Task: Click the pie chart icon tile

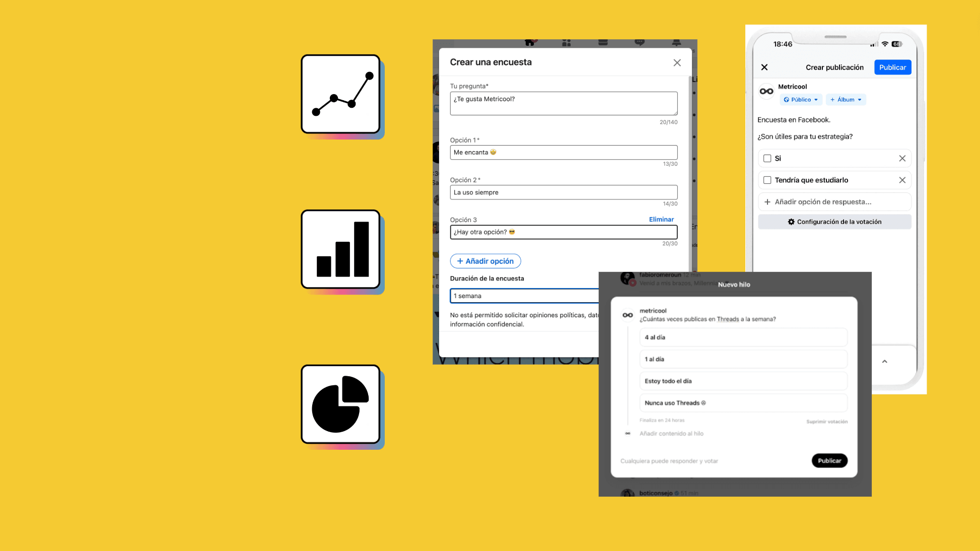Action: click(x=340, y=404)
